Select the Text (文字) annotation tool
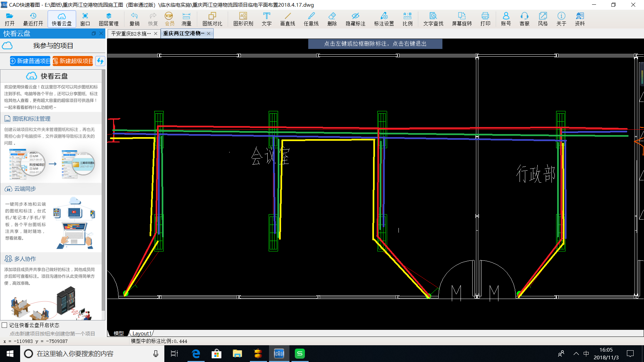Image resolution: width=644 pixels, height=362 pixels. click(267, 19)
